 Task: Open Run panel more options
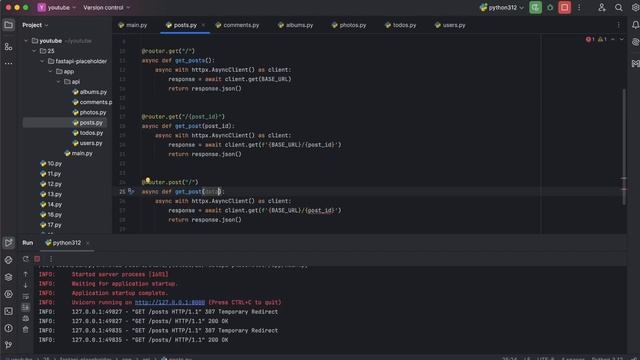[51, 259]
